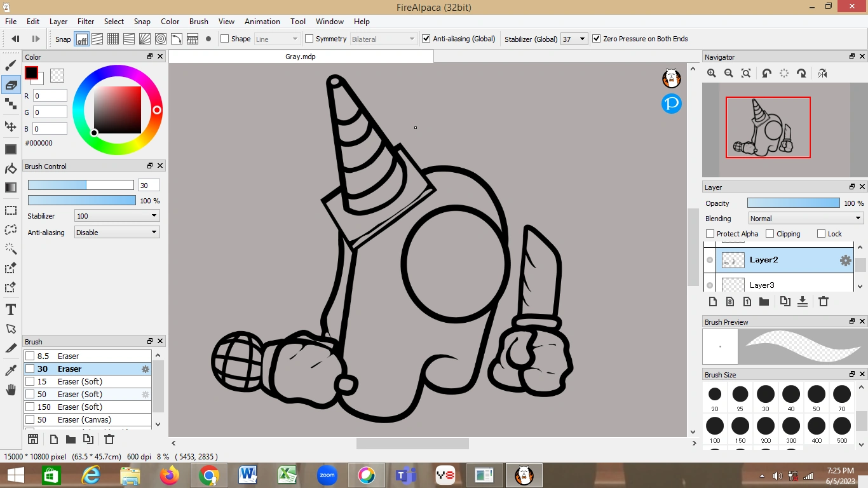Pick the Magic Wand selection tool
868x488 pixels.
(x=11, y=248)
